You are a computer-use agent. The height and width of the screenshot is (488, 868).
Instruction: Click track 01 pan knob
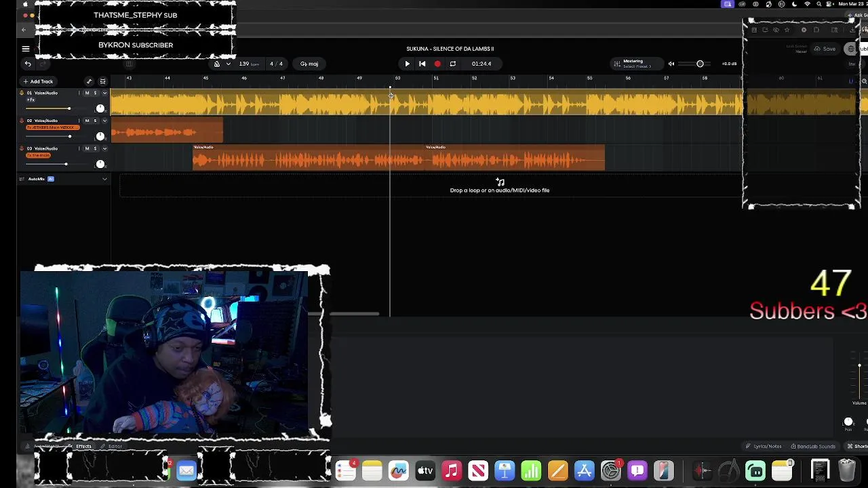[100, 108]
